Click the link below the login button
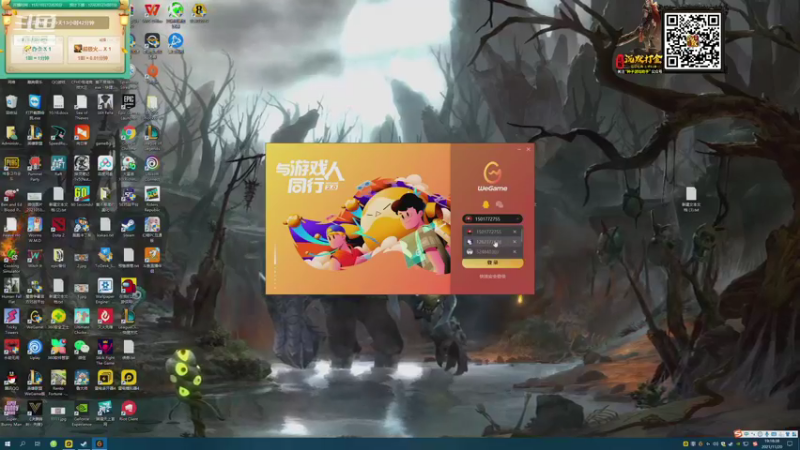 tap(492, 277)
